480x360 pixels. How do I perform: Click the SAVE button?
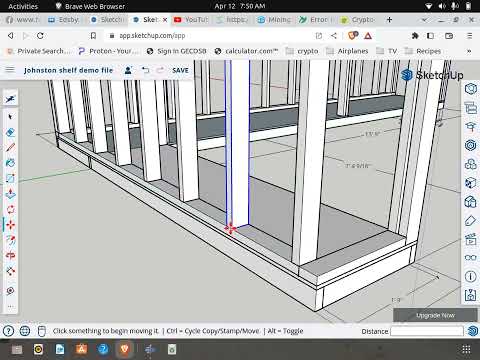pos(180,70)
